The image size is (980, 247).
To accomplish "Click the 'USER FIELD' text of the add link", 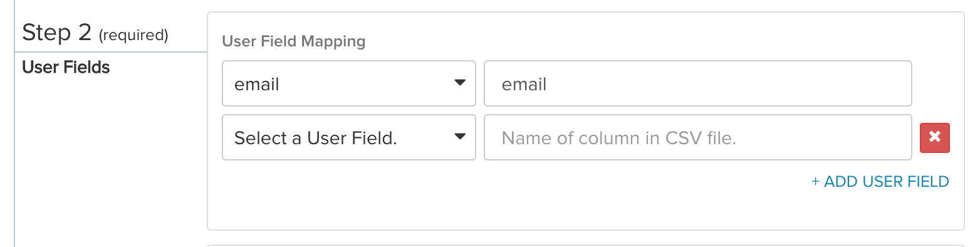I will [x=906, y=182].
